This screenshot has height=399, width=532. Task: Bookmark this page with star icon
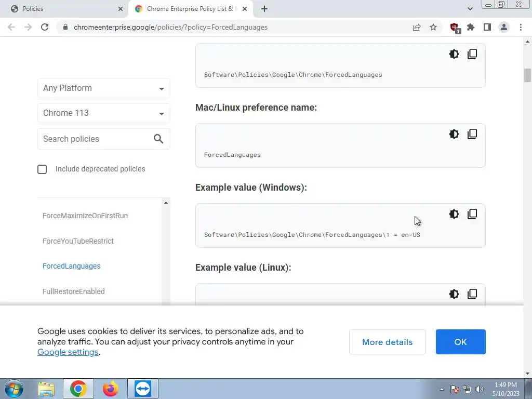point(433,27)
